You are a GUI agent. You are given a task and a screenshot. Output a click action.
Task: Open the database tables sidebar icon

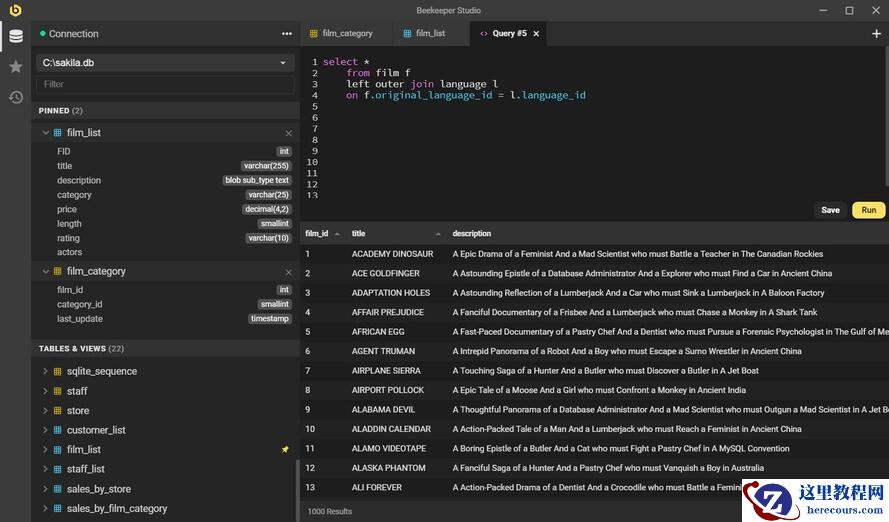[15, 36]
